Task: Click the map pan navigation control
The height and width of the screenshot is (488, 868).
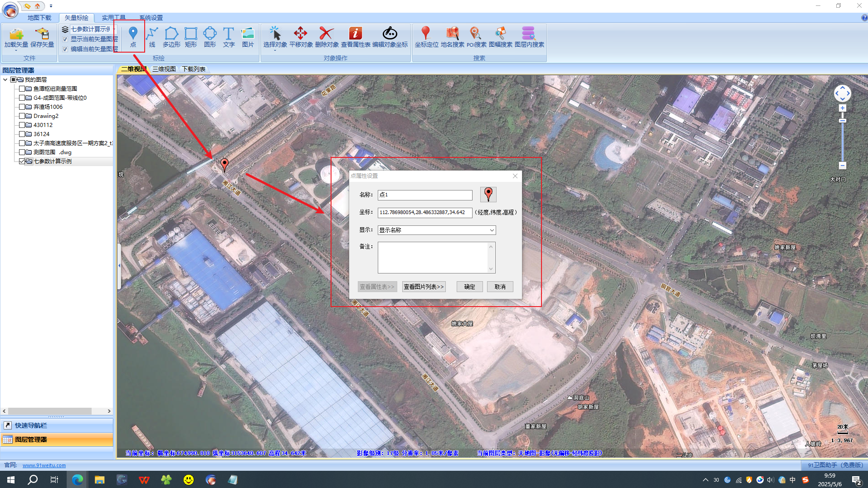Action: (842, 93)
